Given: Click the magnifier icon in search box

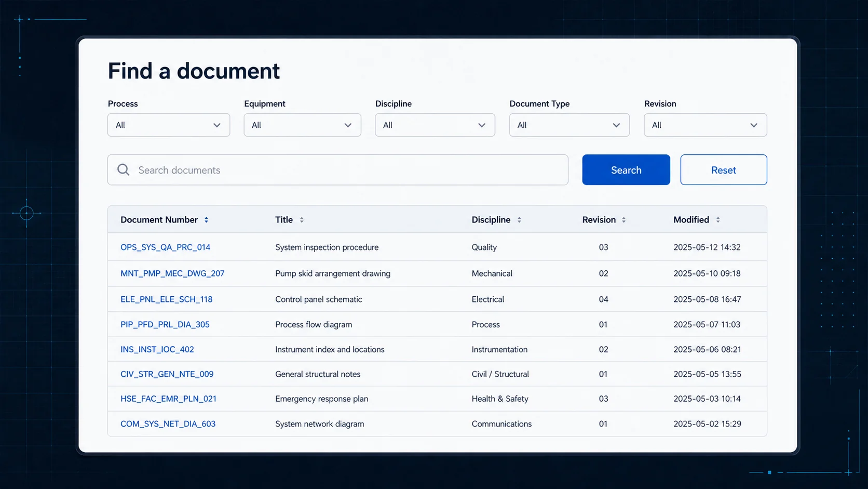Looking at the screenshot, I should click(x=123, y=170).
